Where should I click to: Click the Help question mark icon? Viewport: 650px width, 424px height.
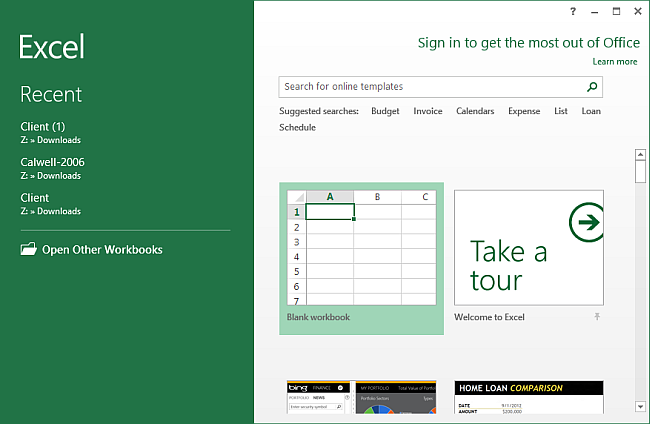(573, 11)
